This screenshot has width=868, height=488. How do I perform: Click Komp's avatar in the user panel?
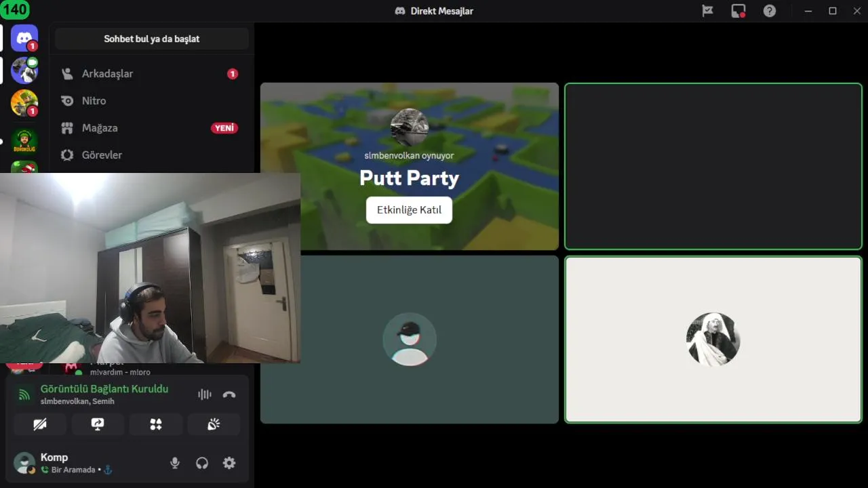coord(24,463)
